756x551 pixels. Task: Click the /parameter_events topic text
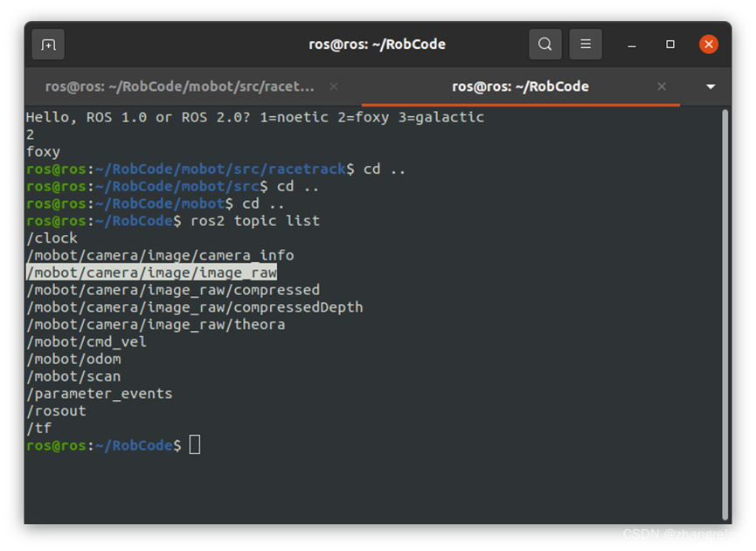point(99,393)
